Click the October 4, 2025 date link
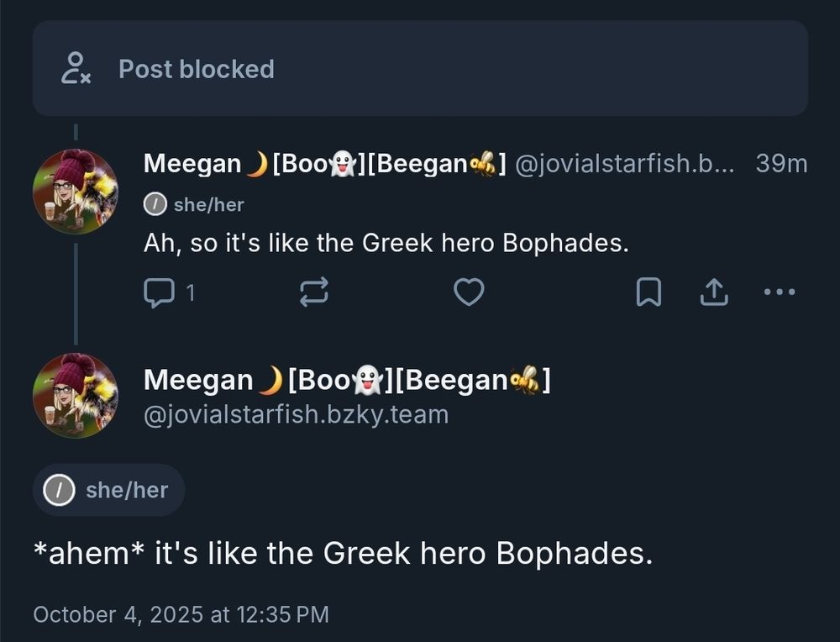This screenshot has width=840, height=642. coord(181,614)
